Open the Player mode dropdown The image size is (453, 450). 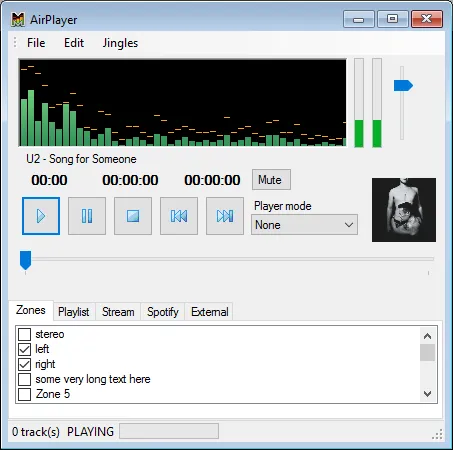tap(304, 225)
